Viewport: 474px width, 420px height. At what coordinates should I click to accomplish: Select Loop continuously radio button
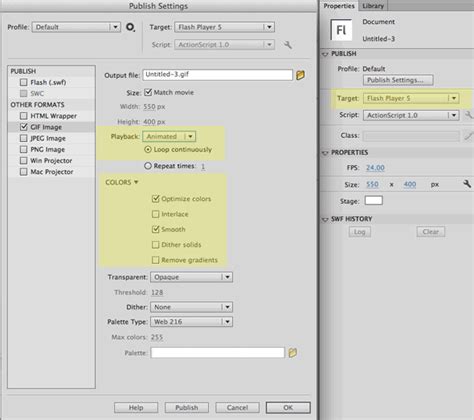coord(148,149)
